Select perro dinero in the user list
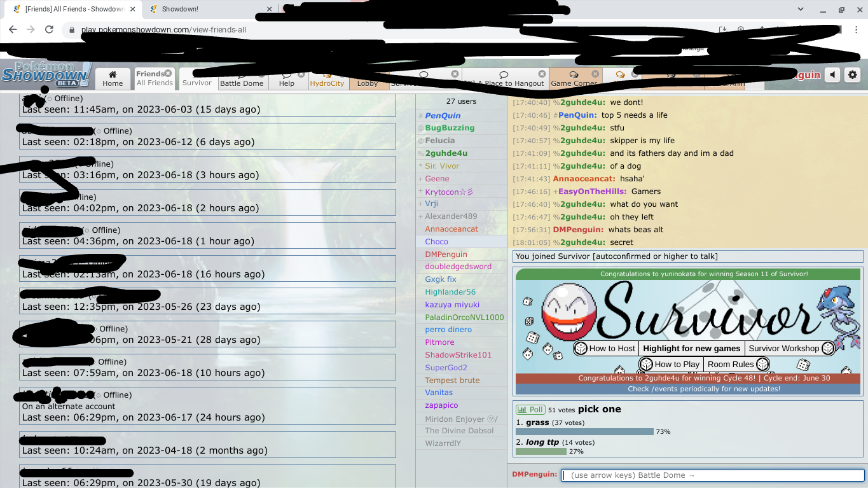 (x=448, y=330)
